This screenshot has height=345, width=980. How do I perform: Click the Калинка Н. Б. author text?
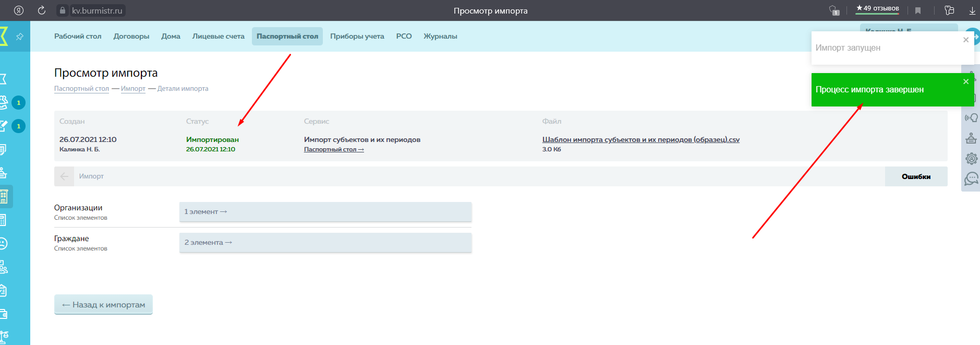pyautogui.click(x=79, y=149)
